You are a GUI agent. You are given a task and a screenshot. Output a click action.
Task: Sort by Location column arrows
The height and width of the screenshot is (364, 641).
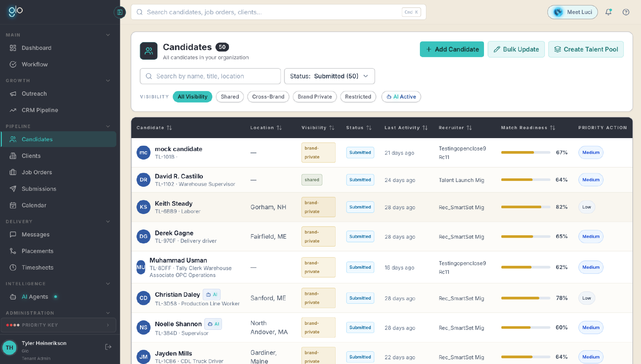279,128
